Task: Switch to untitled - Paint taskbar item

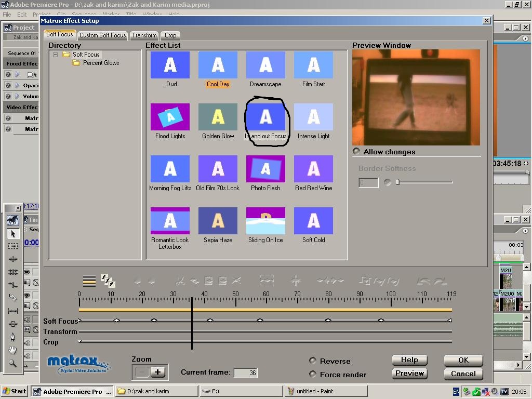Action: coord(326,391)
